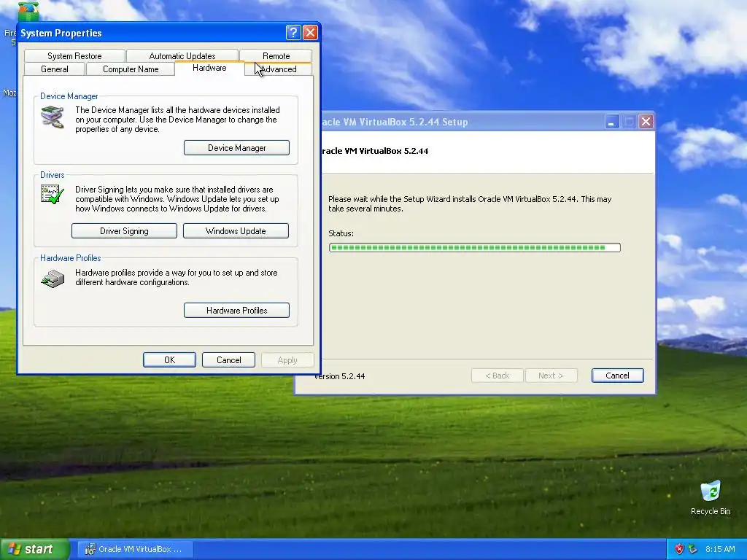The height and width of the screenshot is (560, 747).
Task: Close the VirtualBox Setup window
Action: tap(646, 122)
